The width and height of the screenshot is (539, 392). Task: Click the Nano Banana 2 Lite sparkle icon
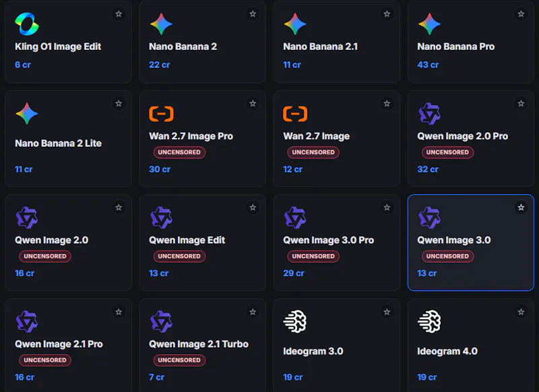(27, 114)
